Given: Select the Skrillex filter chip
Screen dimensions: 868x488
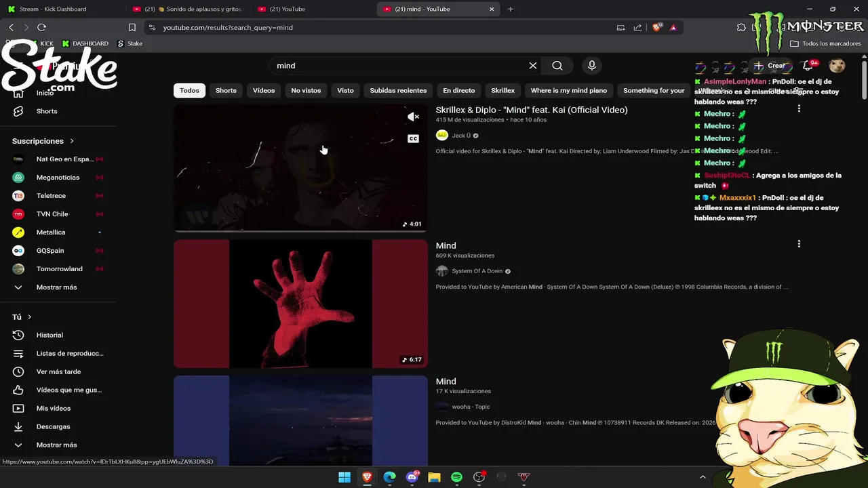Looking at the screenshot, I should pyautogui.click(x=502, y=90).
